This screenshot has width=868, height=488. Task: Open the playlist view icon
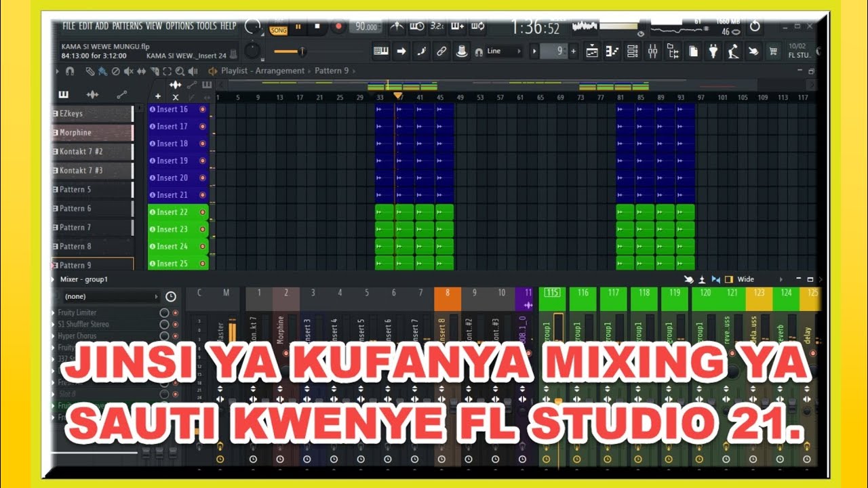[592, 51]
